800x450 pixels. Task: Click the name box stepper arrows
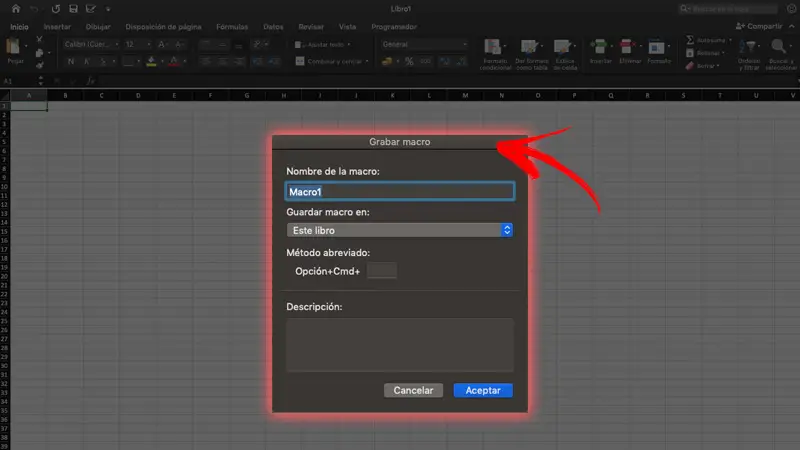pos(40,81)
